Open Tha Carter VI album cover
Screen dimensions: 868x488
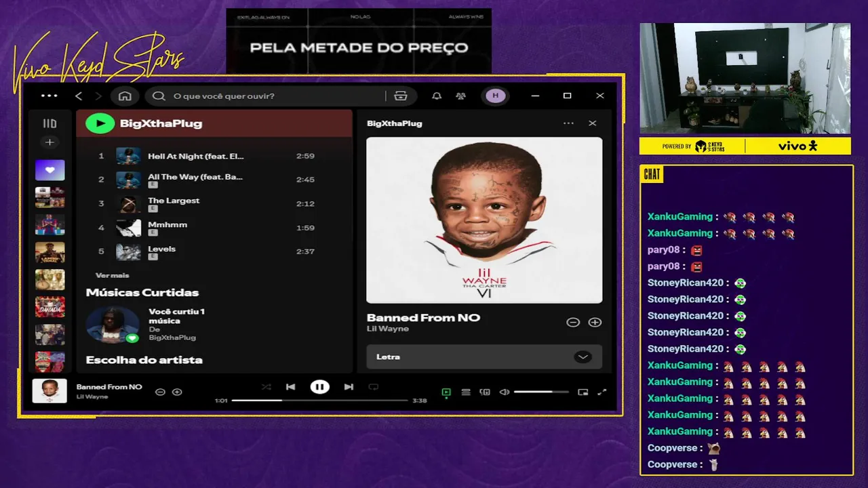tap(484, 220)
